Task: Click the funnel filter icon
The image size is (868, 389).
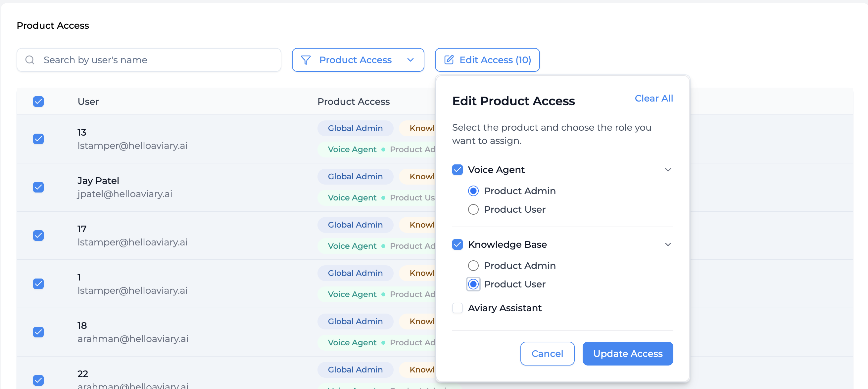Action: [x=306, y=60]
